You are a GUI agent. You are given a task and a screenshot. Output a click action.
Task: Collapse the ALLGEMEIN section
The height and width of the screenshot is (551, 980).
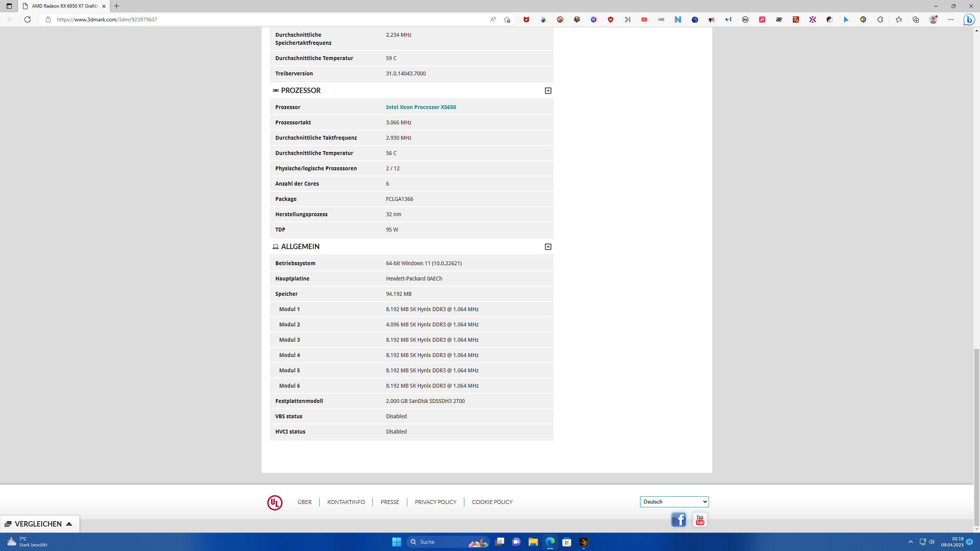(x=548, y=247)
